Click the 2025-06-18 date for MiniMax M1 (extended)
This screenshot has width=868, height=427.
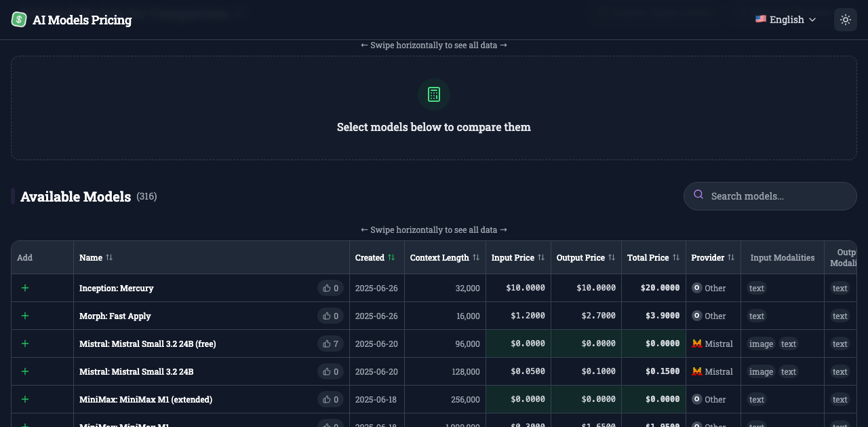tap(376, 399)
